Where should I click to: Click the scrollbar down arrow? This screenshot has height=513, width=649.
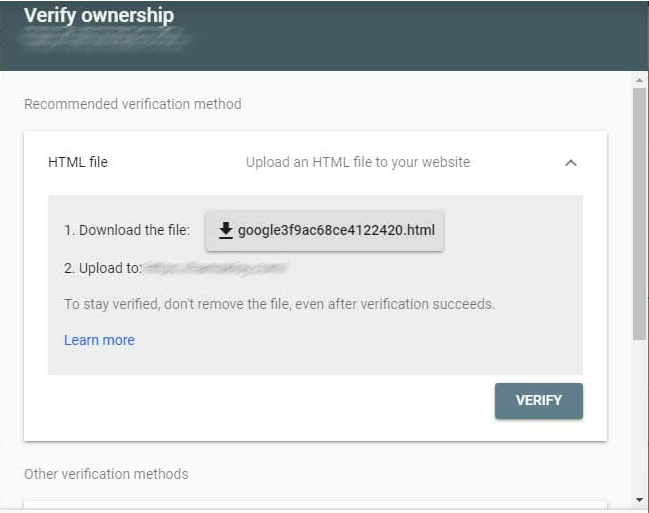[639, 500]
